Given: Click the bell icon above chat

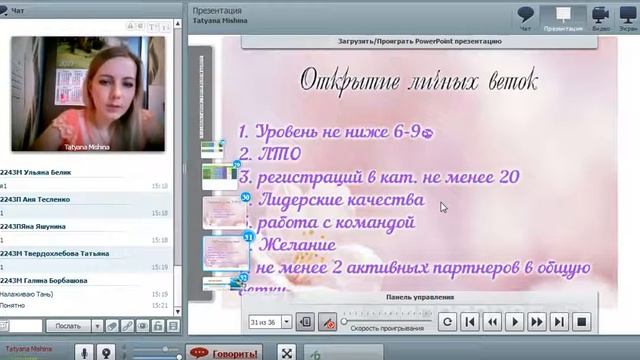Looking at the screenshot, I should click(x=130, y=27).
